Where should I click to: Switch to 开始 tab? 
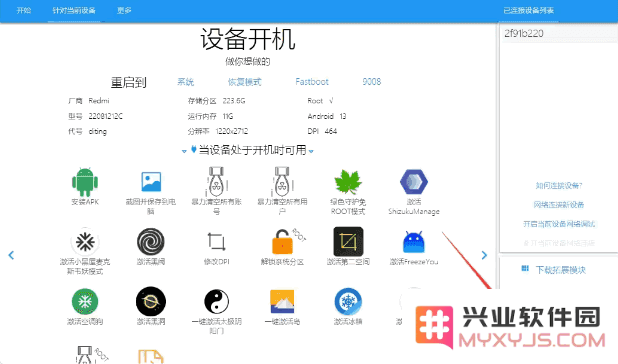click(x=24, y=11)
